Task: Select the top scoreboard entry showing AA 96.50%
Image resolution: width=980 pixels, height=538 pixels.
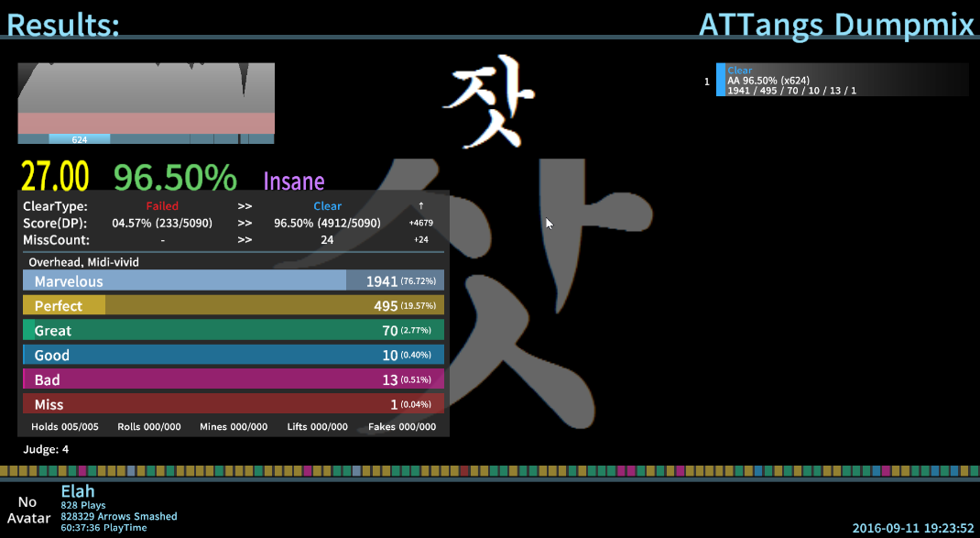Action: 842,81
